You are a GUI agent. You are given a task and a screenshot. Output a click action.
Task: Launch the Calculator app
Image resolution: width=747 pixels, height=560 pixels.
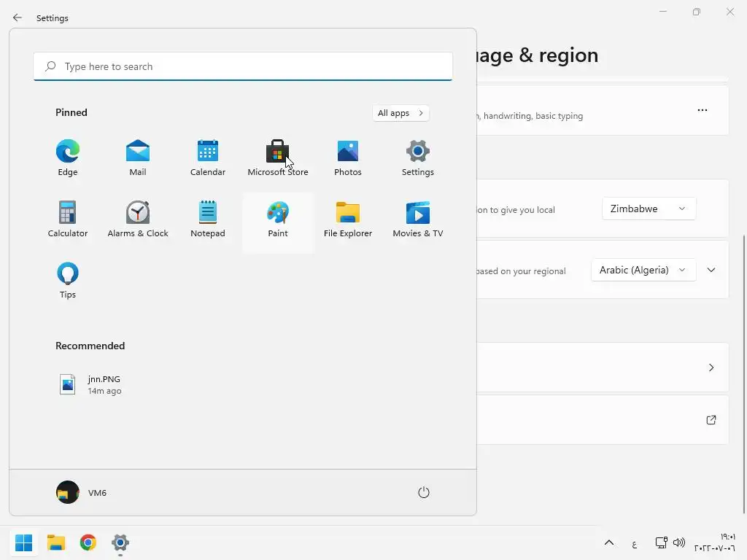pyautogui.click(x=68, y=219)
